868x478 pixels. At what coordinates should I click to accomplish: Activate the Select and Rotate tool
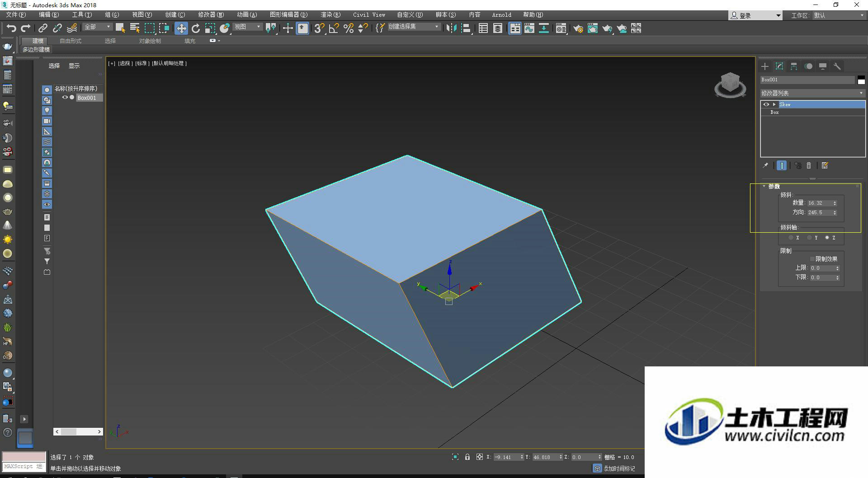click(196, 28)
